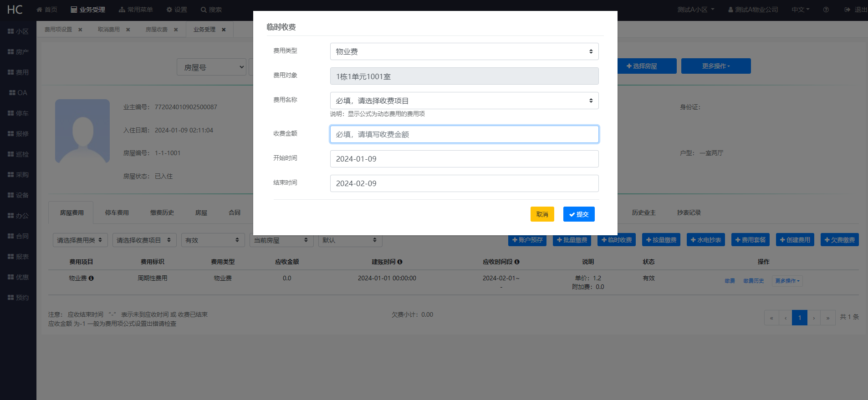Expand the 费用名称 fee item dropdown
Screen dimensions: 868x400
point(464,101)
